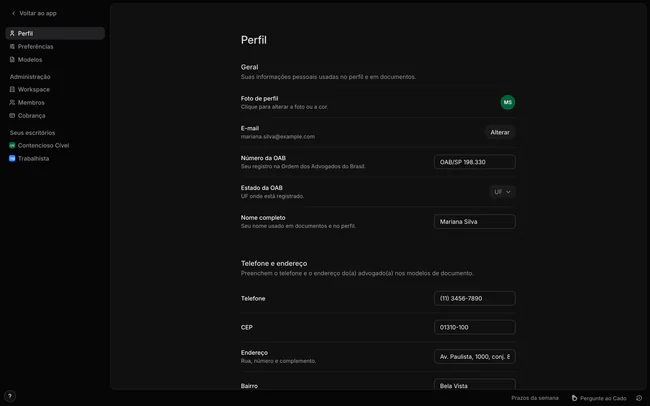The image size is (650, 406).
Task: Click the CEP input field
Action: [475, 327]
